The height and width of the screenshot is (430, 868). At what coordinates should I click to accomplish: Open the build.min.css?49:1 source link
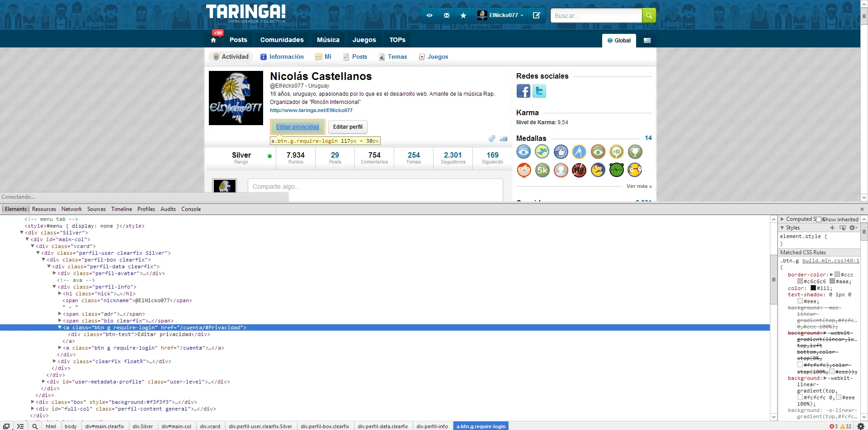pyautogui.click(x=831, y=261)
